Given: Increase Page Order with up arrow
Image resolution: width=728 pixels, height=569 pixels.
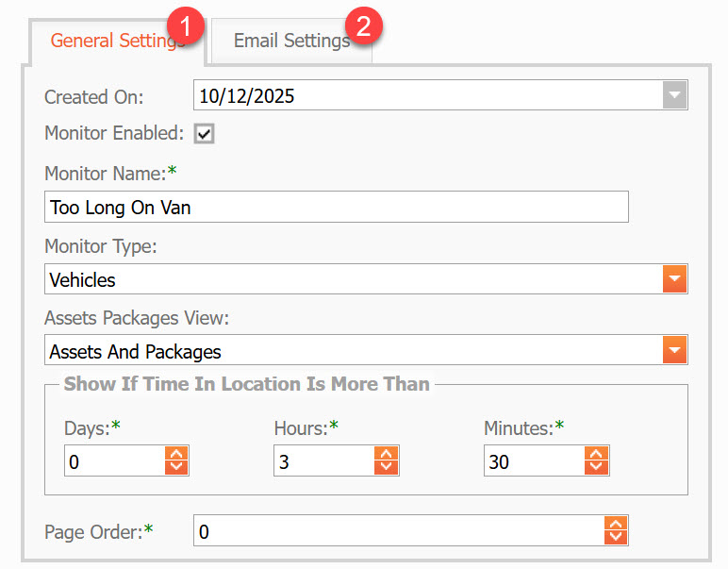Looking at the screenshot, I should coord(616,524).
